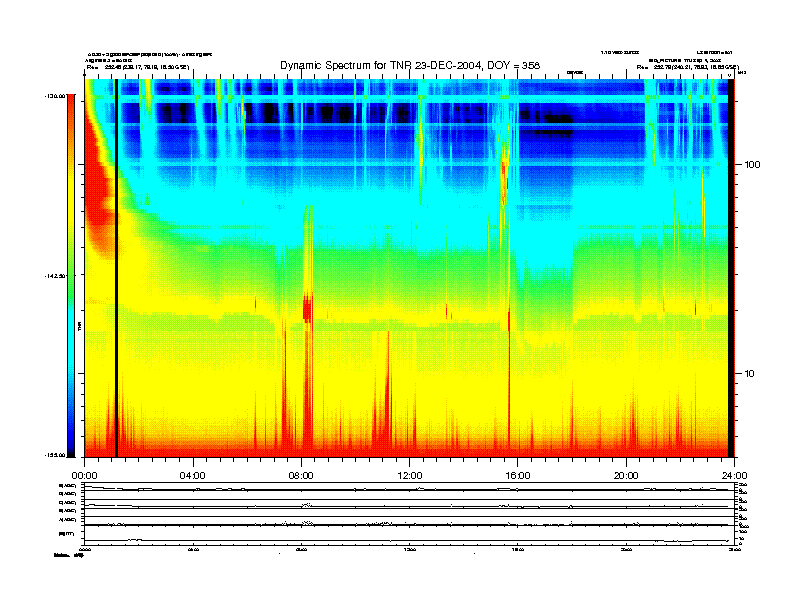Viewport: 792px width, 612px height.
Task: Click the 12:00 time axis label
Action: tap(410, 476)
